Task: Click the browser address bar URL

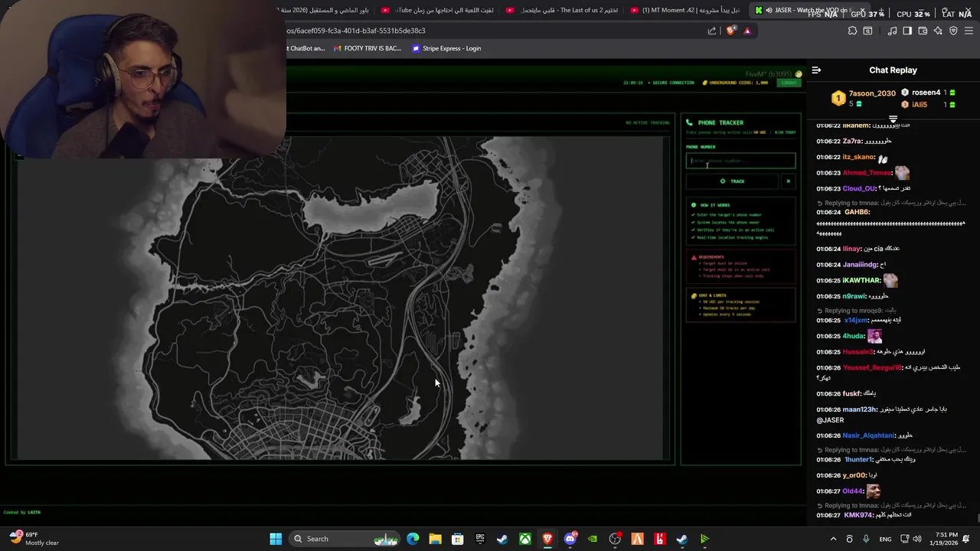Action: tap(356, 31)
